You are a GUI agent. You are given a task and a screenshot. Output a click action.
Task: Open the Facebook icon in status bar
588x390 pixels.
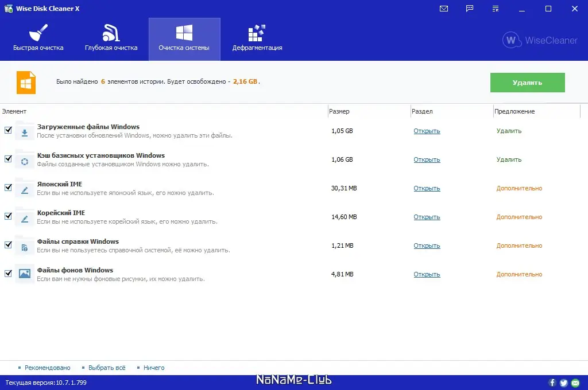click(x=552, y=383)
